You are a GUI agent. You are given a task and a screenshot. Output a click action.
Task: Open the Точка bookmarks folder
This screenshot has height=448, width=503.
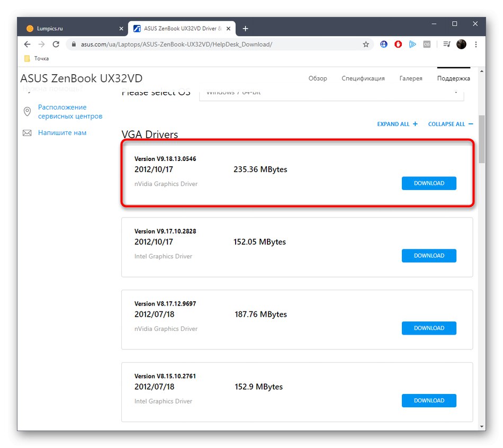(35, 58)
